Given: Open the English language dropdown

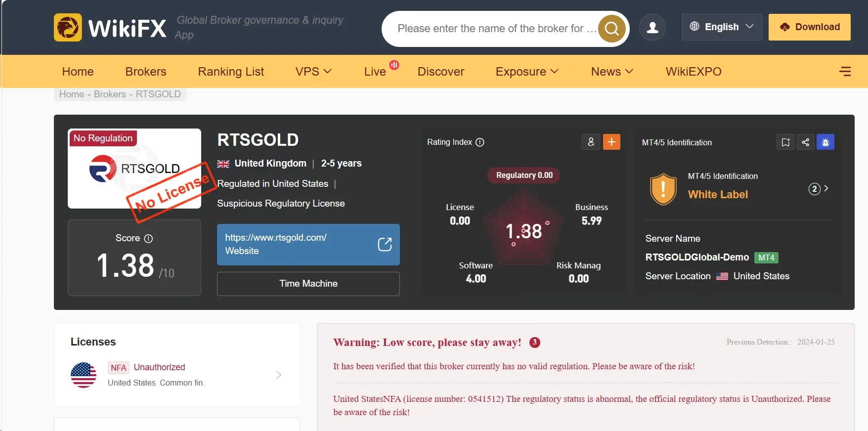Looking at the screenshot, I should click(722, 27).
